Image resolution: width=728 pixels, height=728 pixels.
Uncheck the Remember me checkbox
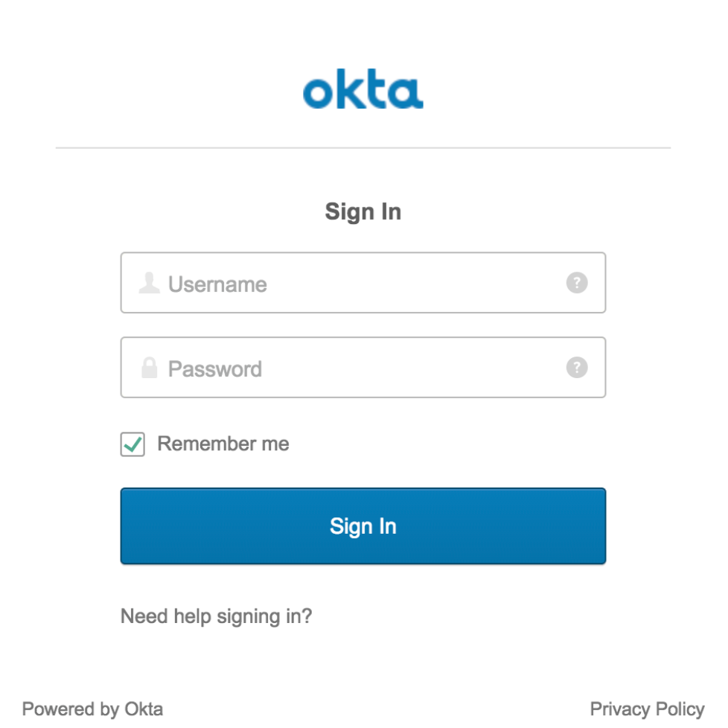(x=132, y=445)
